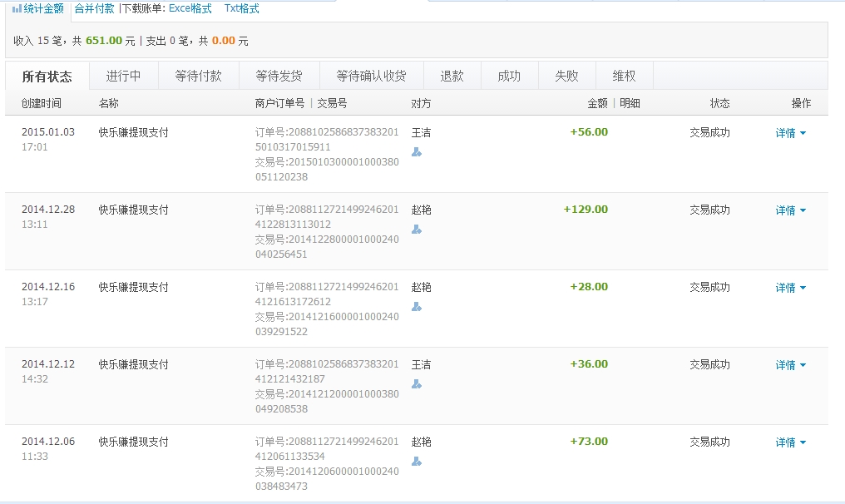This screenshot has height=504, width=845.
Task: Download statement in Excel格式
Action: (190, 8)
